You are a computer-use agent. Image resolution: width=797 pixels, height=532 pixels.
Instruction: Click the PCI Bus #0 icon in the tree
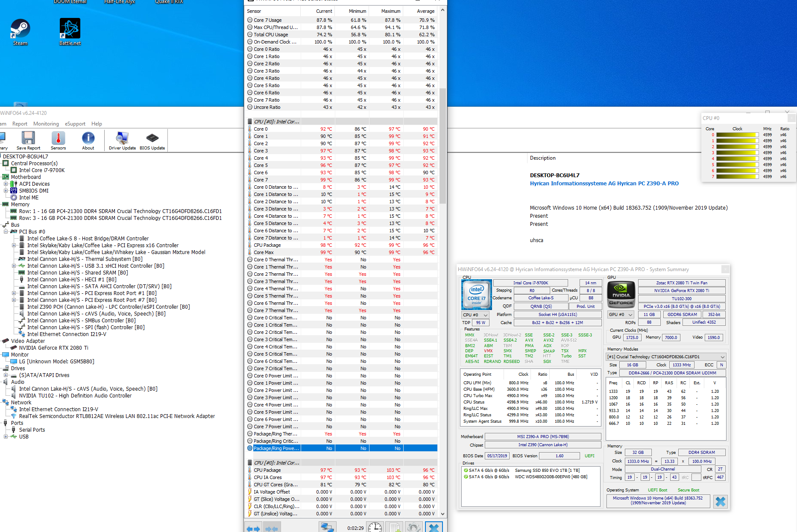(x=14, y=232)
